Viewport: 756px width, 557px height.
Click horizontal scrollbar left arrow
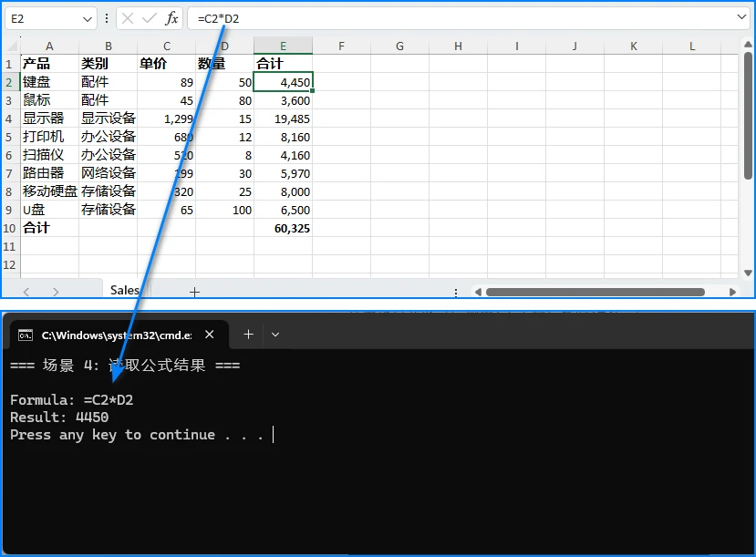[478, 292]
